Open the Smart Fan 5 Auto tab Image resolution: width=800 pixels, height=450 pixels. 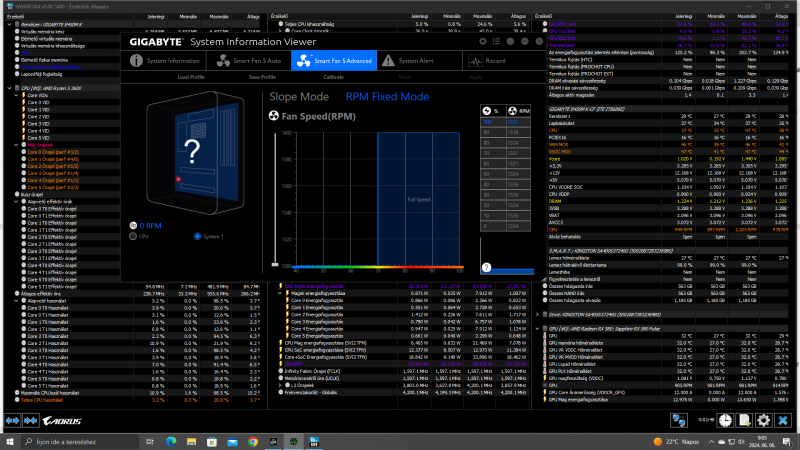pos(248,61)
